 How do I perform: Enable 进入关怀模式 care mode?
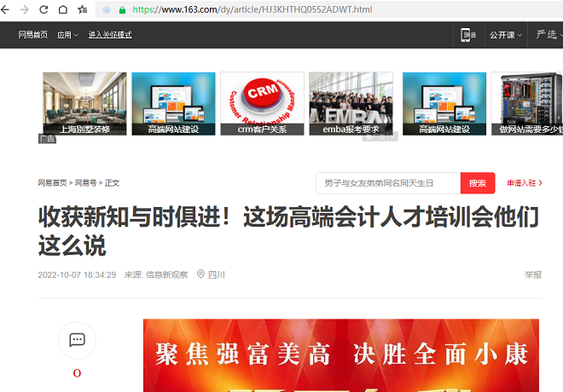pos(110,35)
